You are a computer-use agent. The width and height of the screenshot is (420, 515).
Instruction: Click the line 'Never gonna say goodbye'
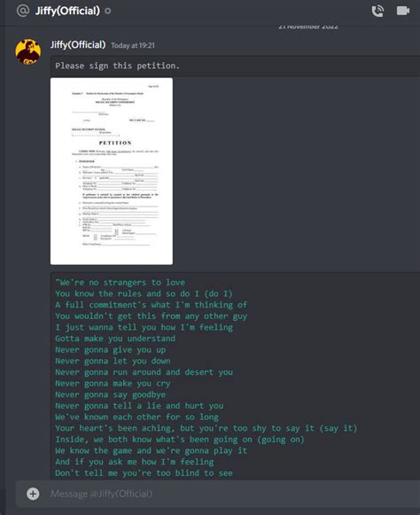point(111,394)
